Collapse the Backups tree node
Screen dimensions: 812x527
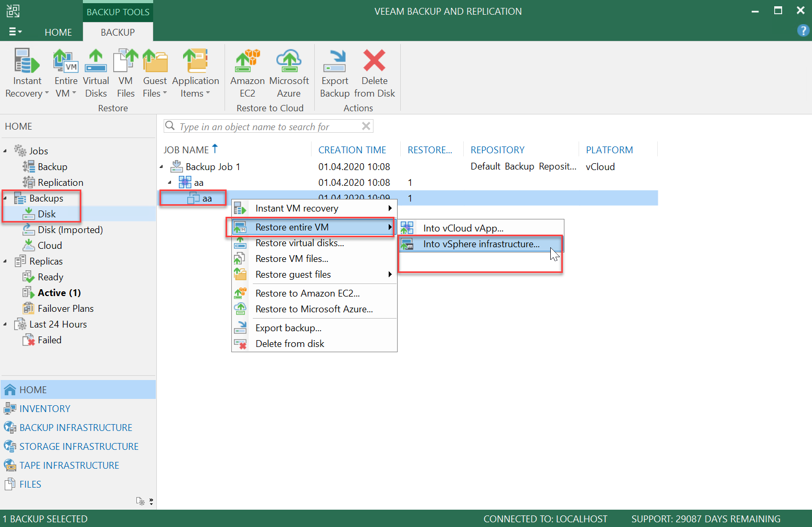coord(5,198)
